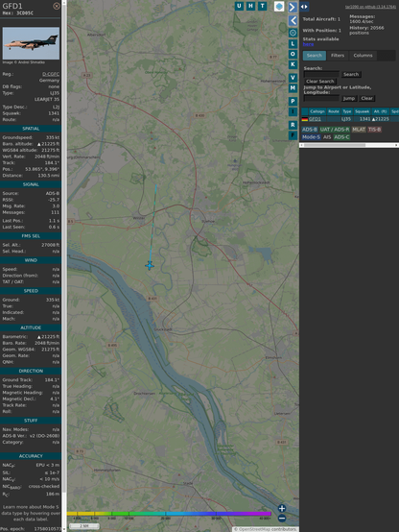Open the map layer switcher icon
This screenshot has width=399, height=532.
pyautogui.click(x=279, y=6)
